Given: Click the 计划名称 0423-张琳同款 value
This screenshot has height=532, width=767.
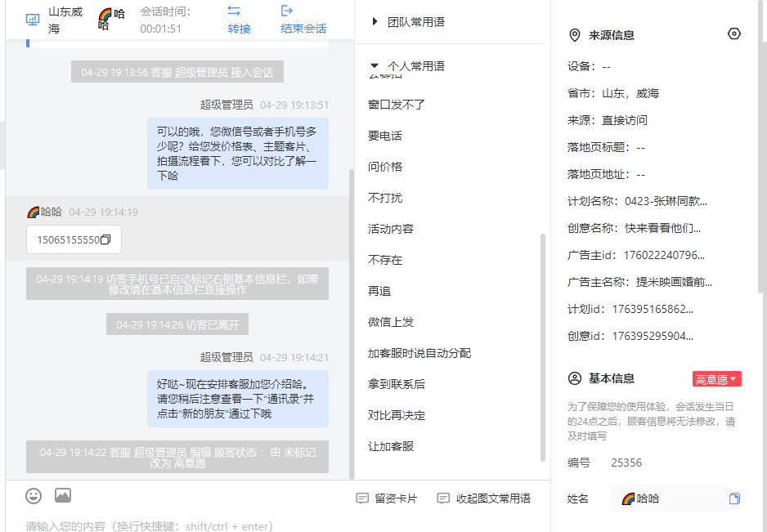Looking at the screenshot, I should 666,201.
